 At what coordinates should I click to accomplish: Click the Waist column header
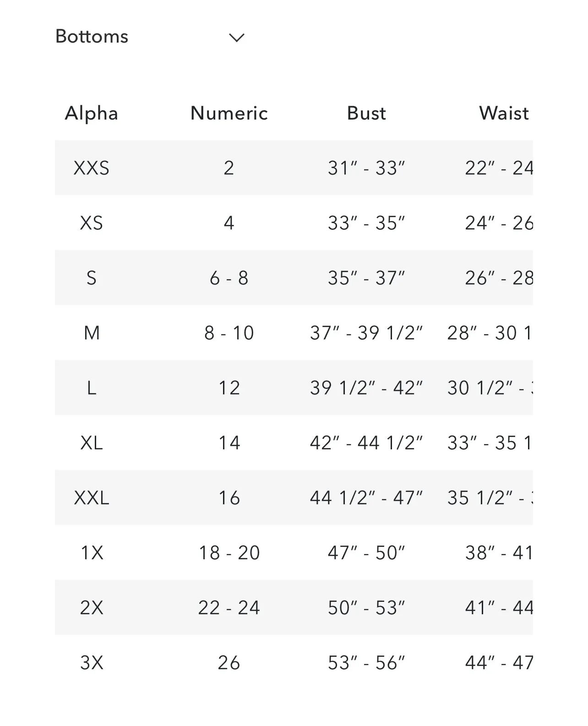[504, 113]
